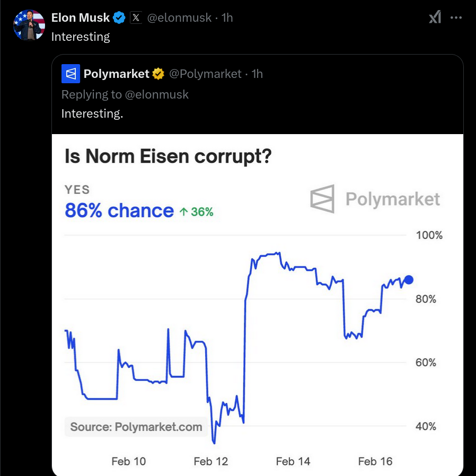The width and height of the screenshot is (476, 476).
Task: Click the "Is Norm Eisen corrupt?" chart title
Action: click(x=168, y=156)
